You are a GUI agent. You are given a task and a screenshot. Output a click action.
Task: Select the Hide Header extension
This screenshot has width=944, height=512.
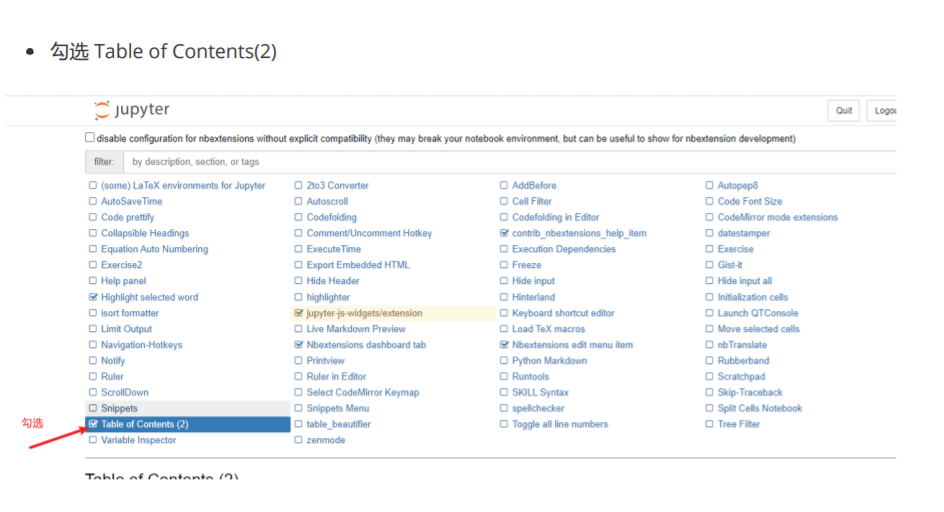(332, 281)
